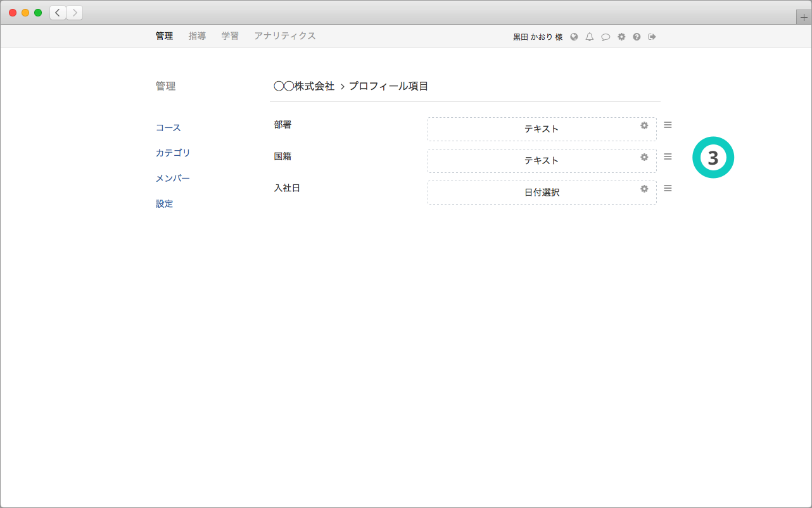812x508 pixels.
Task: Switch to the 学習 tab
Action: [230, 36]
